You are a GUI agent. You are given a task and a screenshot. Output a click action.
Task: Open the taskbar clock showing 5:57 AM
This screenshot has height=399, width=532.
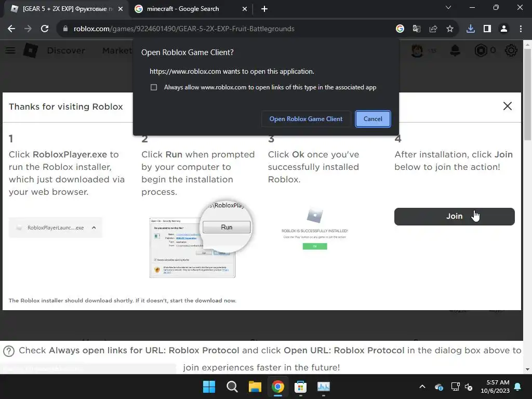pos(495,387)
